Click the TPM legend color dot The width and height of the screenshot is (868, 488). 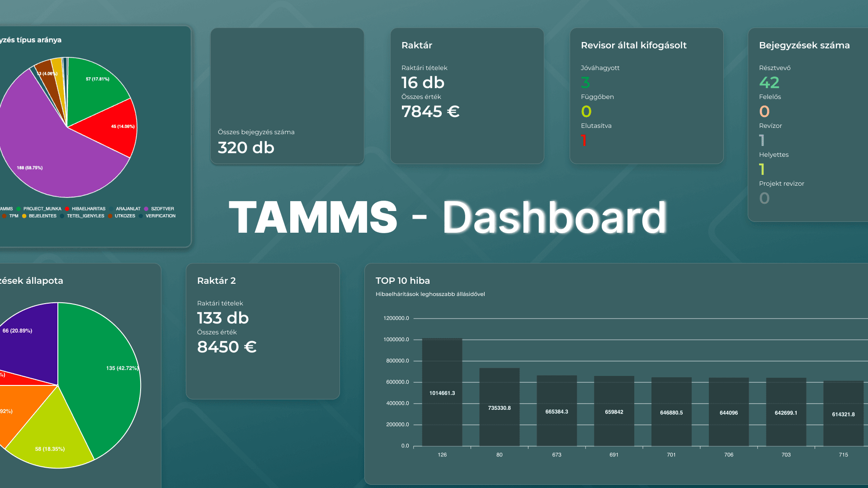pyautogui.click(x=5, y=216)
